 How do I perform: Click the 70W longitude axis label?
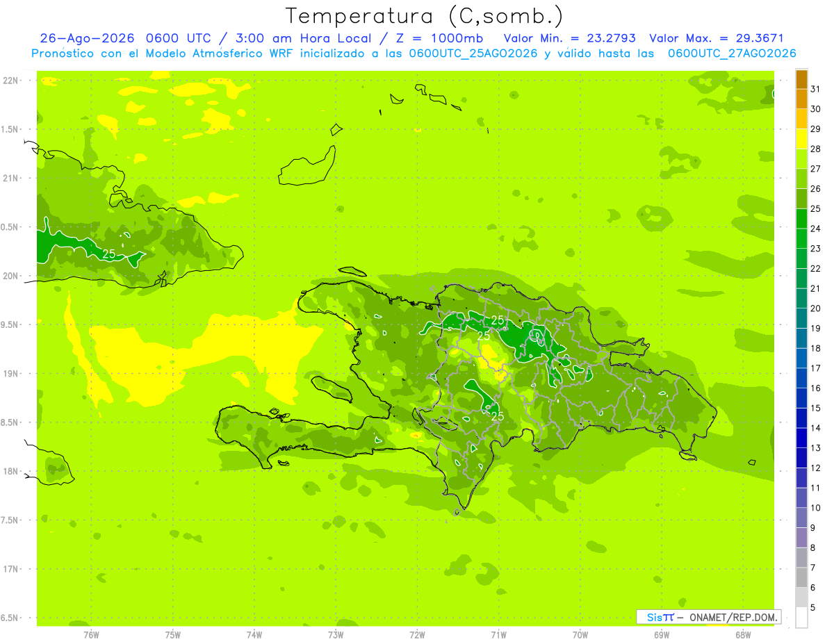click(x=580, y=635)
